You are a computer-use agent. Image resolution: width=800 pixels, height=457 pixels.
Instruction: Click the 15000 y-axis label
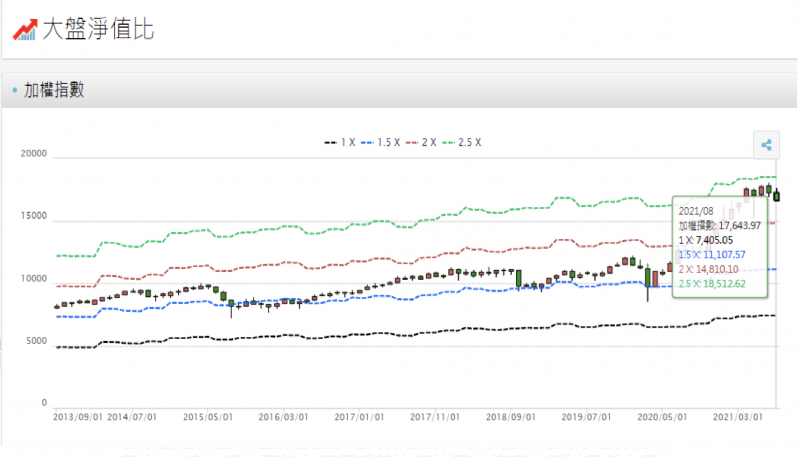point(34,216)
